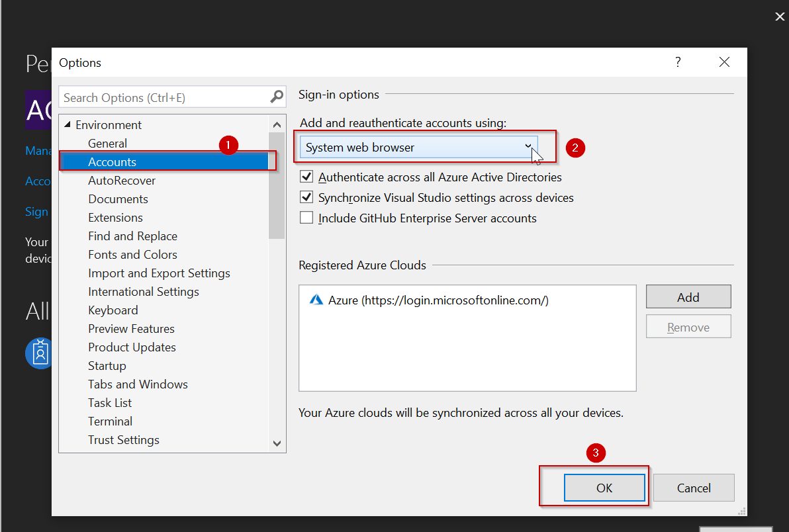Open Preview Features page
Viewport: 789px width, 532px height.
[131, 329]
